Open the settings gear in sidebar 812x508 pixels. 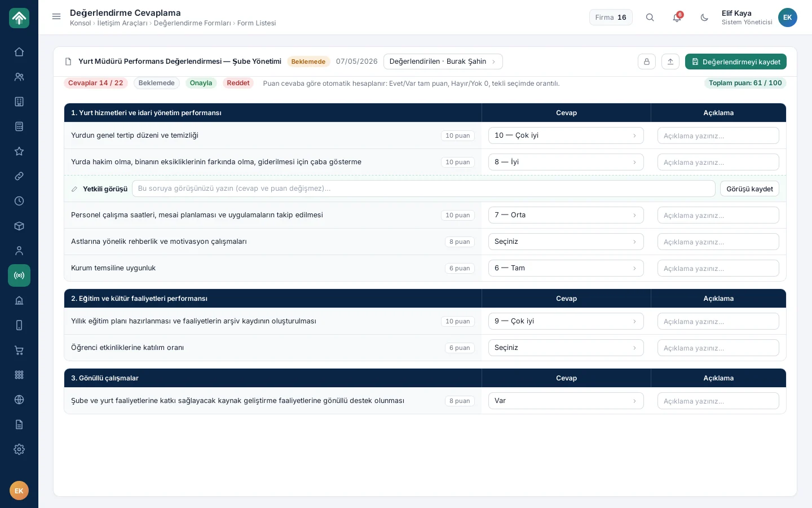19,449
